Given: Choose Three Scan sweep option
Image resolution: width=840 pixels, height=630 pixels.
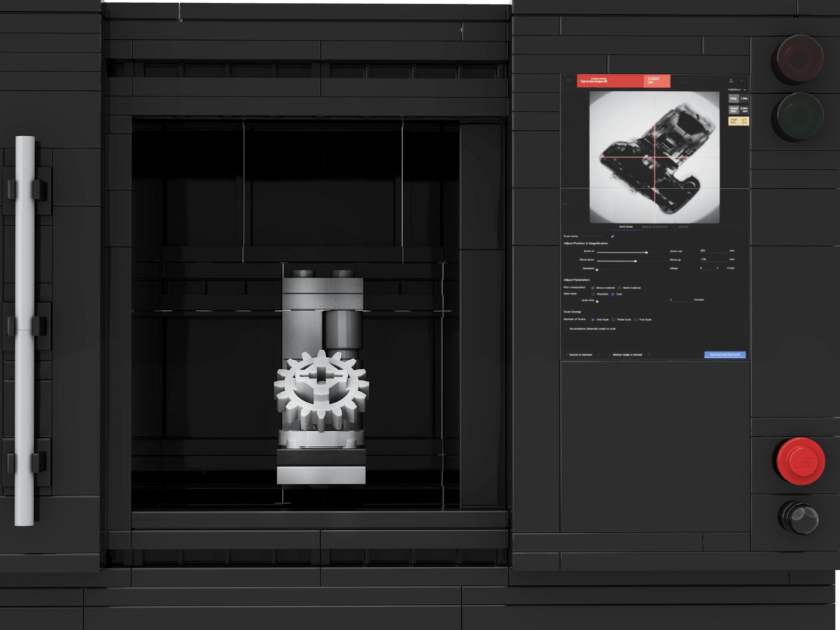Looking at the screenshot, I should [613, 320].
